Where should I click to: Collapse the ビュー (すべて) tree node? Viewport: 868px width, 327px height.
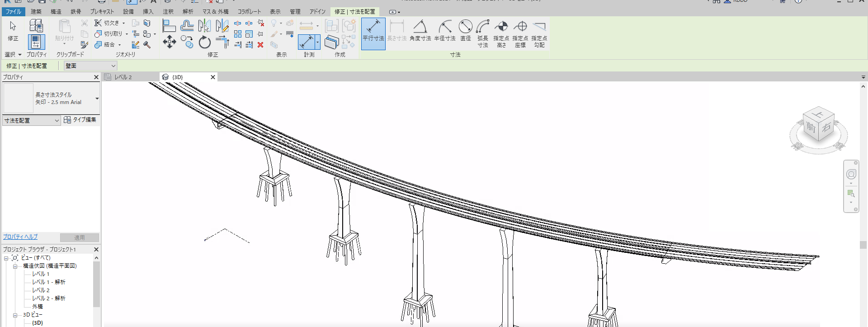[x=6, y=258]
